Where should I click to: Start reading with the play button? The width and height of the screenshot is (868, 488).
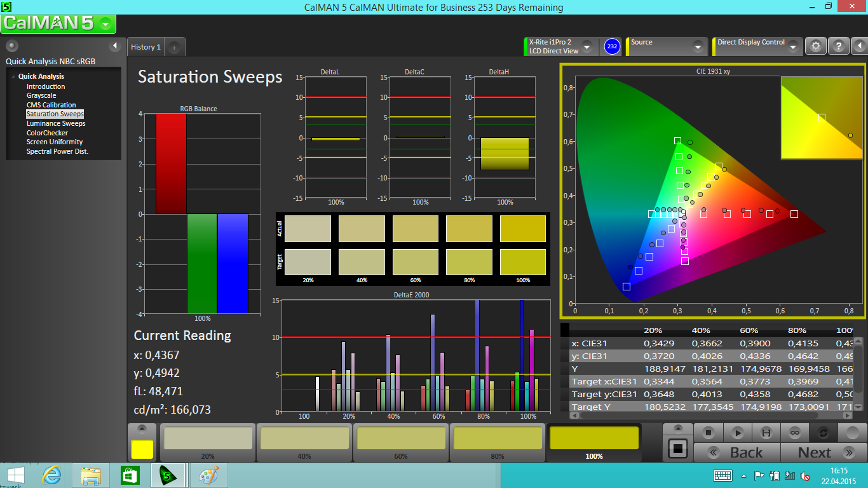[738, 433]
